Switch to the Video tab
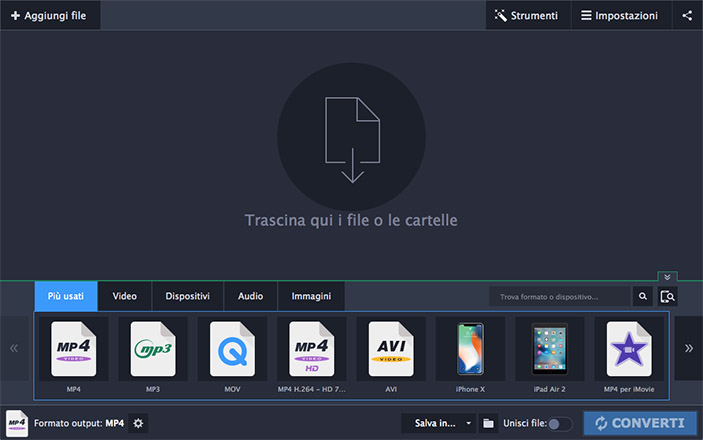Viewport: 703px width, 440px height. click(125, 296)
